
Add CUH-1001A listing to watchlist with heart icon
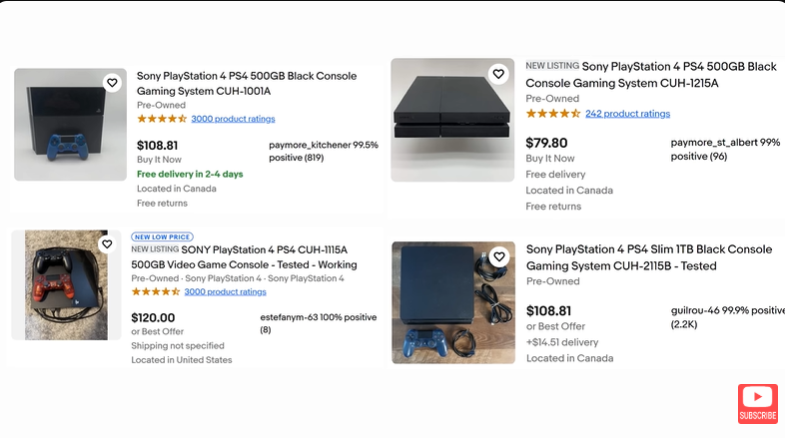(112, 83)
